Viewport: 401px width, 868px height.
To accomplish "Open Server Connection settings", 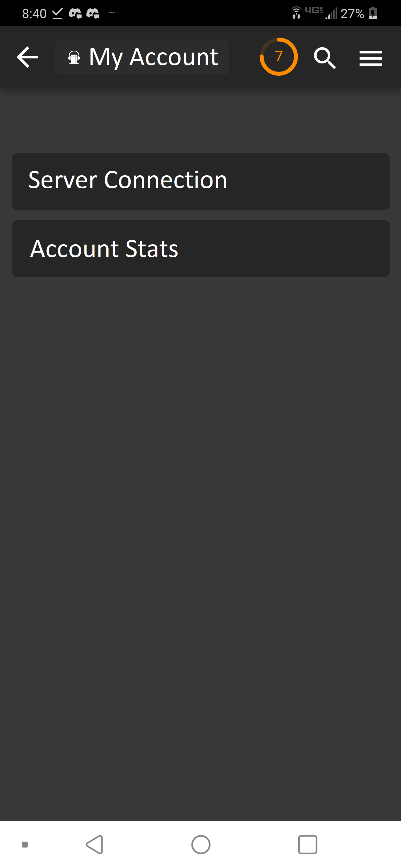I will pyautogui.click(x=201, y=181).
